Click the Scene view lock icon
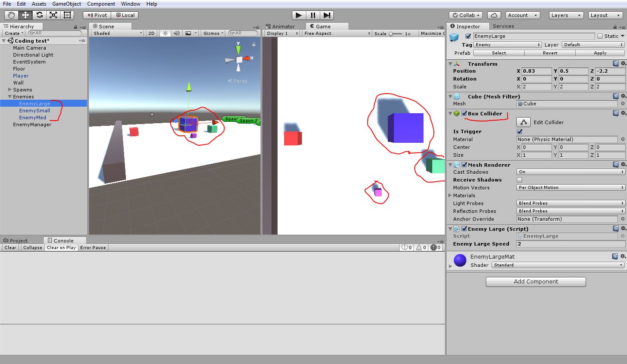 click(254, 44)
